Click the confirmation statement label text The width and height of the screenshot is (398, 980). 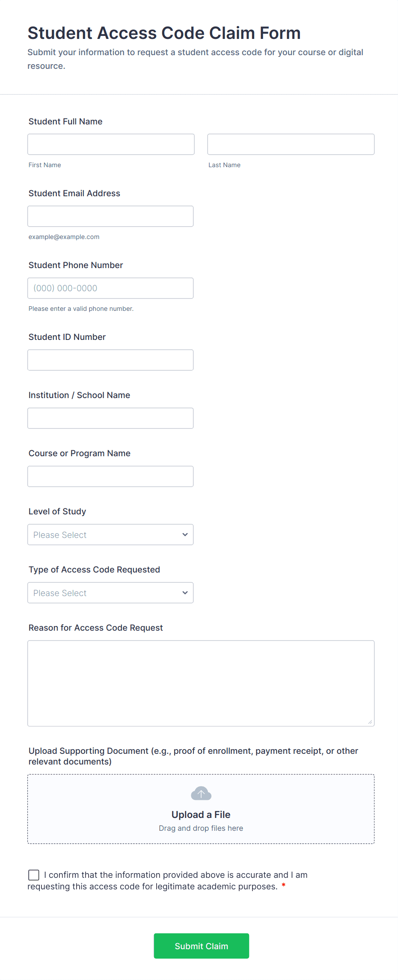[175, 875]
